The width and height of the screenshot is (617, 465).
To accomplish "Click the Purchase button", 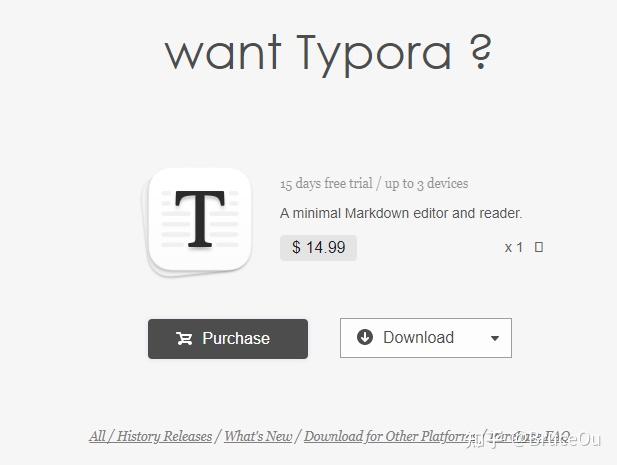I will 228,339.
